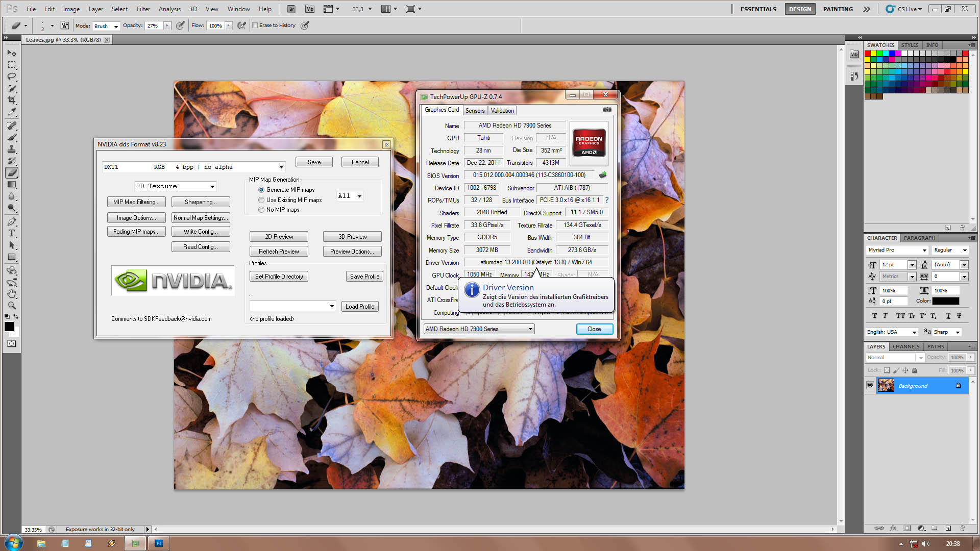The height and width of the screenshot is (551, 980).
Task: Open the Myriad Pro font dropdown
Action: [x=924, y=250]
